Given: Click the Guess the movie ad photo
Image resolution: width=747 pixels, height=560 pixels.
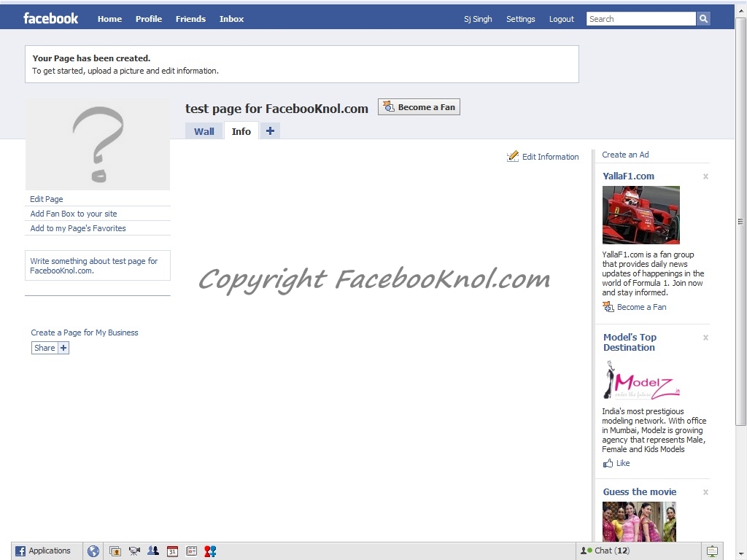Looking at the screenshot, I should click(x=639, y=521).
